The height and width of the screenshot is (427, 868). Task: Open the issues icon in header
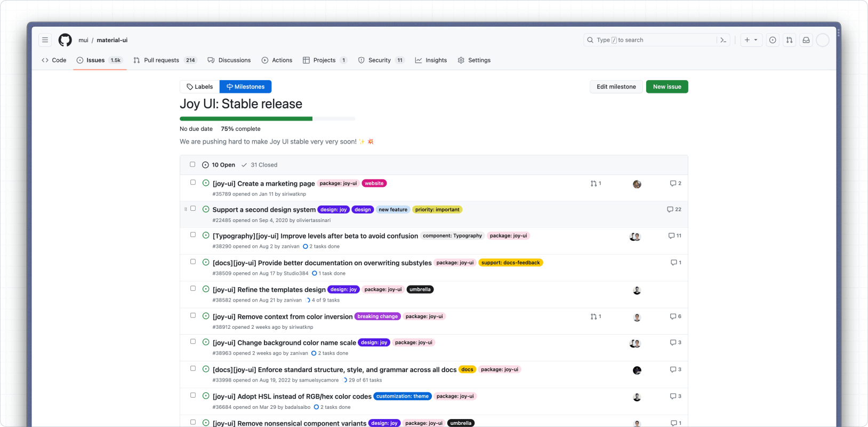[x=773, y=40]
